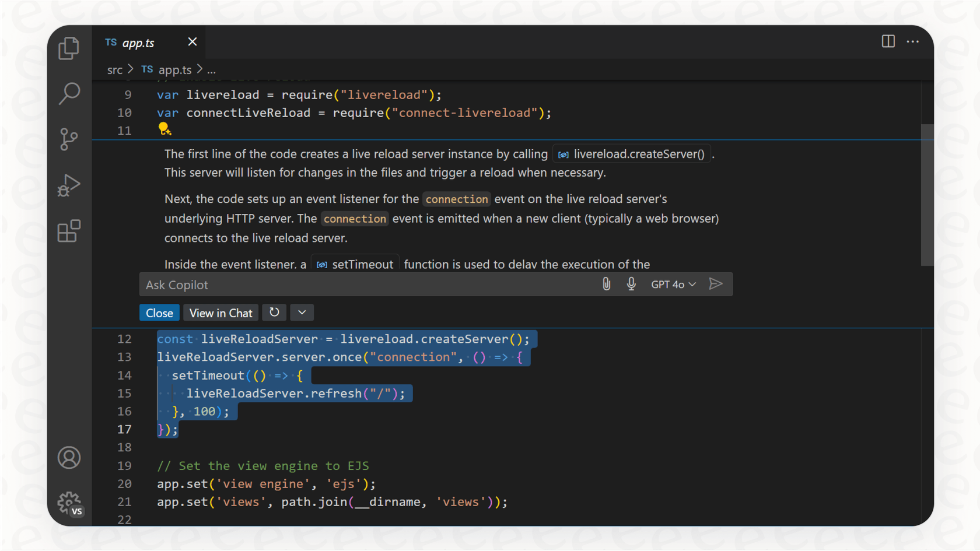980x551 pixels.
Task: Click the src breadcrumb item
Action: point(114,70)
